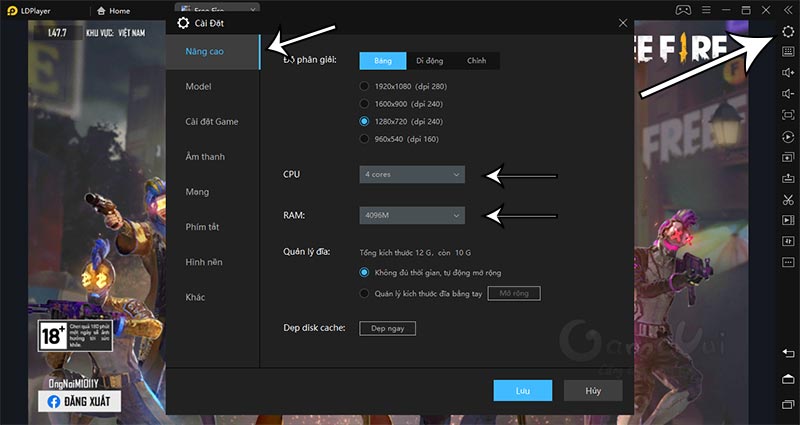
Task: Choose Chỉnh resolution mode
Action: click(477, 60)
